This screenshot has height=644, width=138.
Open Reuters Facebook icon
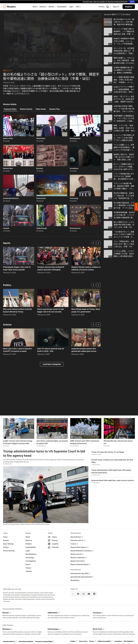[x=78, y=594]
